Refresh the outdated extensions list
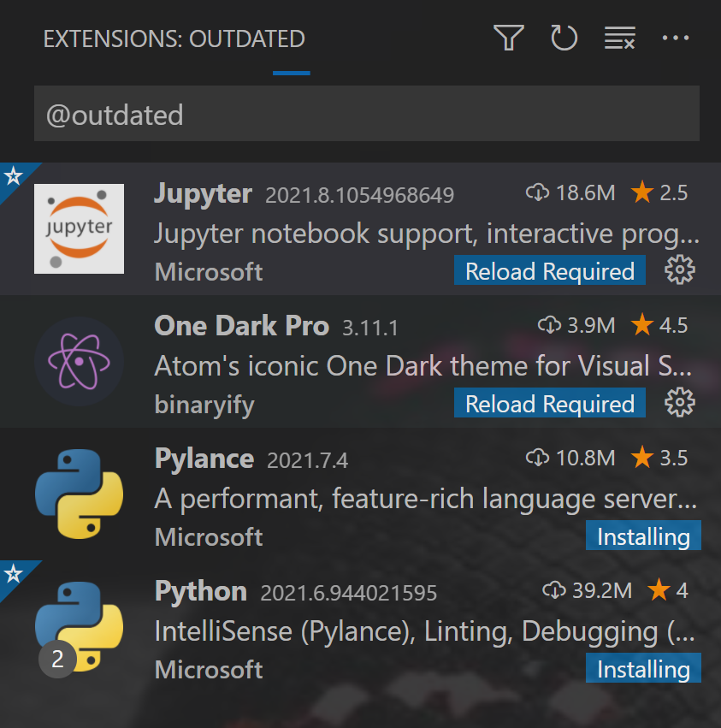721x728 pixels. (x=564, y=38)
